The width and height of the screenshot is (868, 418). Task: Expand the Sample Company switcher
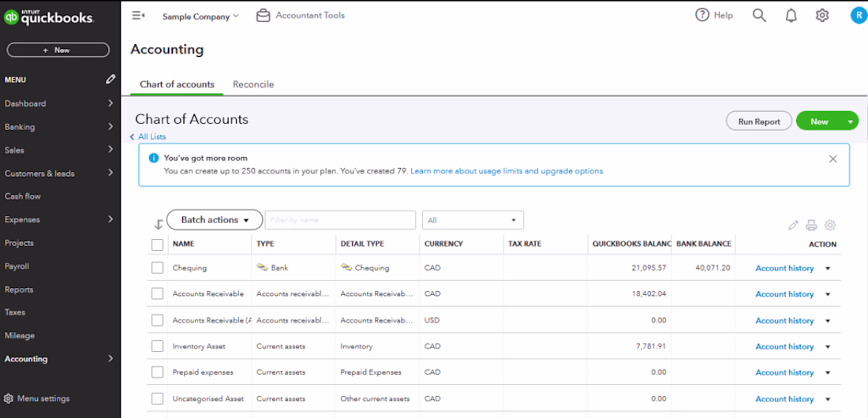tap(200, 16)
